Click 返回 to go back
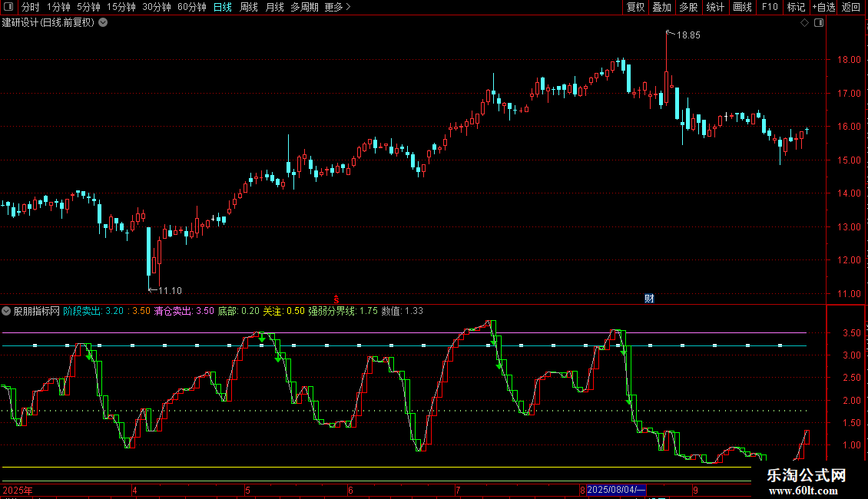Image resolution: width=868 pixels, height=499 pixels. pos(851,7)
